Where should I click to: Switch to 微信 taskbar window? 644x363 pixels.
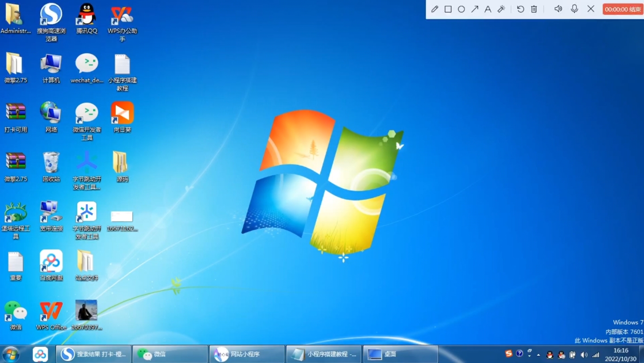click(x=170, y=354)
